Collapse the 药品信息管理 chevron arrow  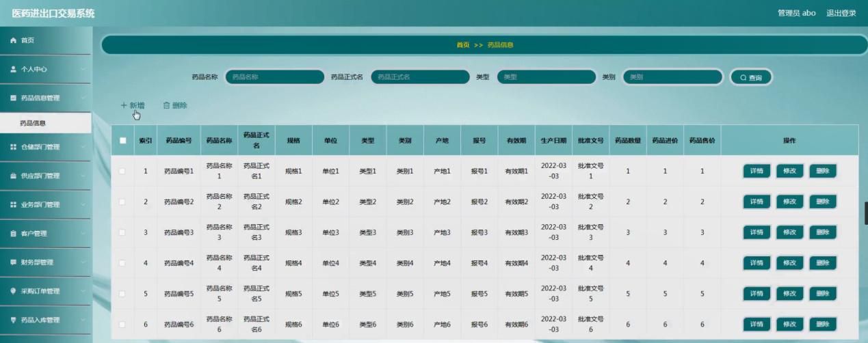click(x=83, y=98)
